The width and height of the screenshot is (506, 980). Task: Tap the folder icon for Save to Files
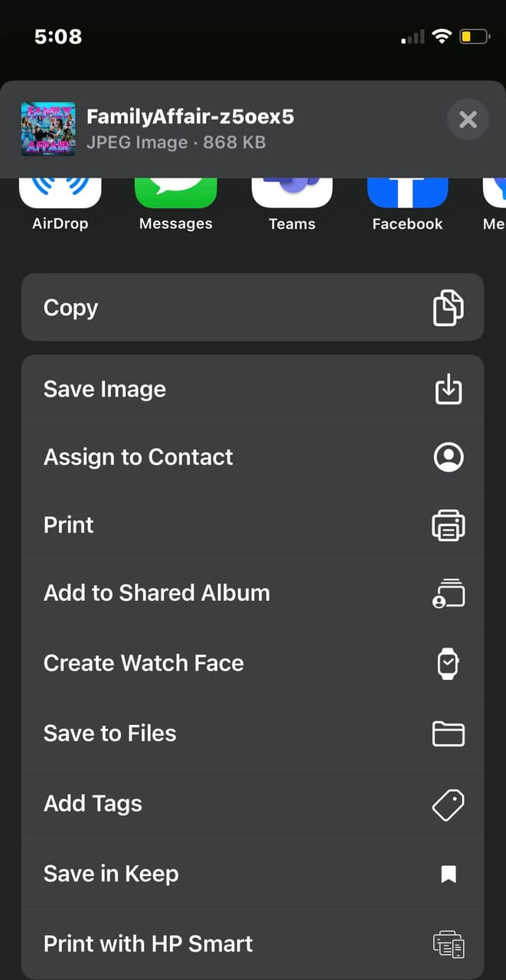coord(448,733)
